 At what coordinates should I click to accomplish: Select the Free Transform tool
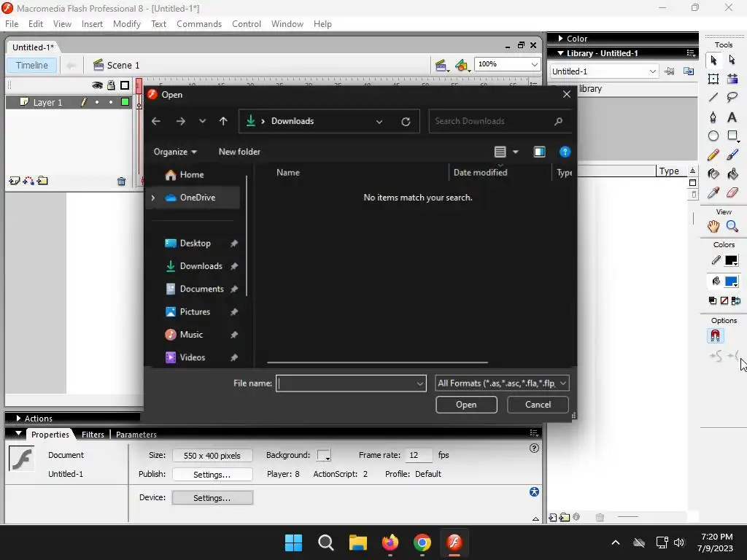(713, 79)
